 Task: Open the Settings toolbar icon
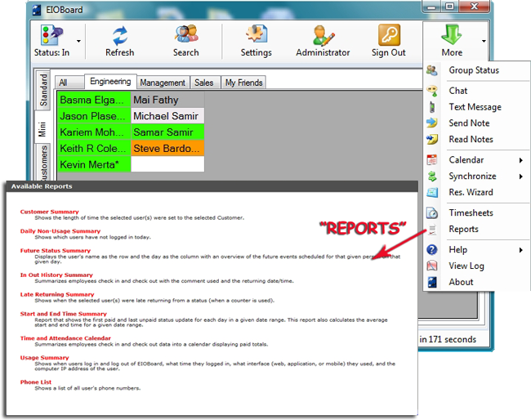[x=257, y=34]
